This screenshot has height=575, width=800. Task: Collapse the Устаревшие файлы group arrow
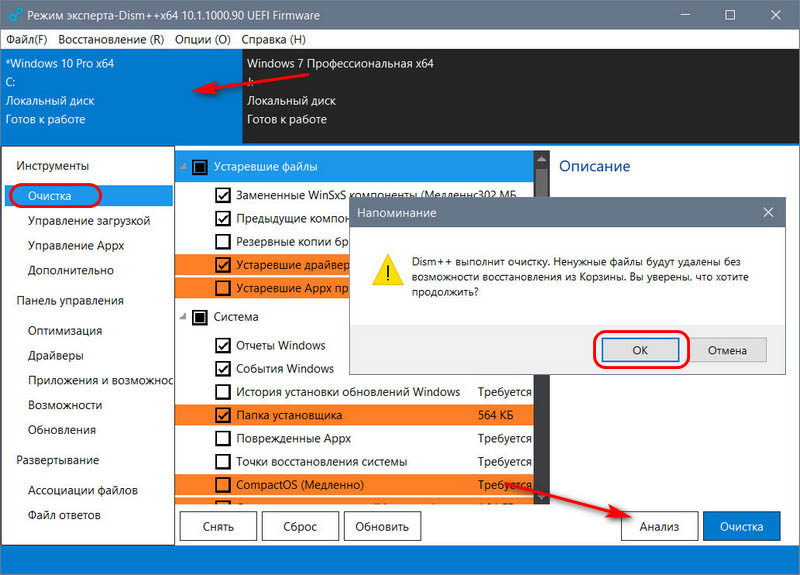tap(183, 166)
